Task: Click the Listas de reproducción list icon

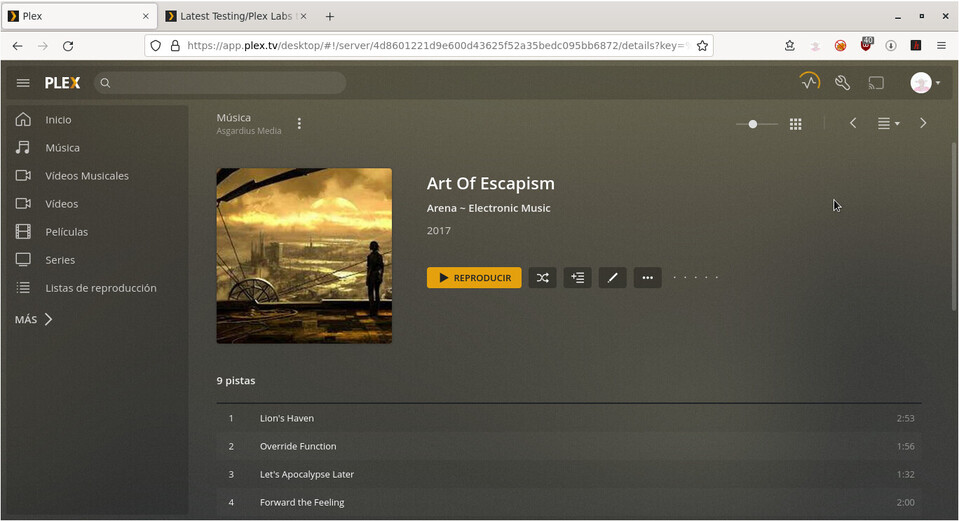Action: pyautogui.click(x=23, y=287)
